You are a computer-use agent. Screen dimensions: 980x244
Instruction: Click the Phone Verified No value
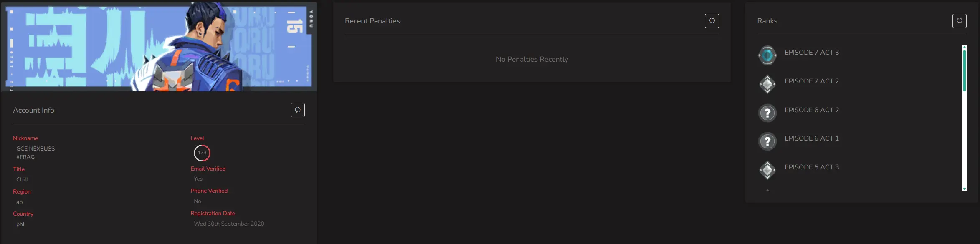click(198, 201)
